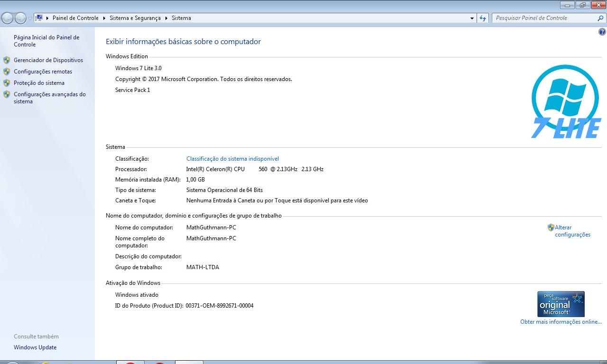
Task: Click MathGuthmann-PC beside Nome do computador
Action: coord(211,227)
